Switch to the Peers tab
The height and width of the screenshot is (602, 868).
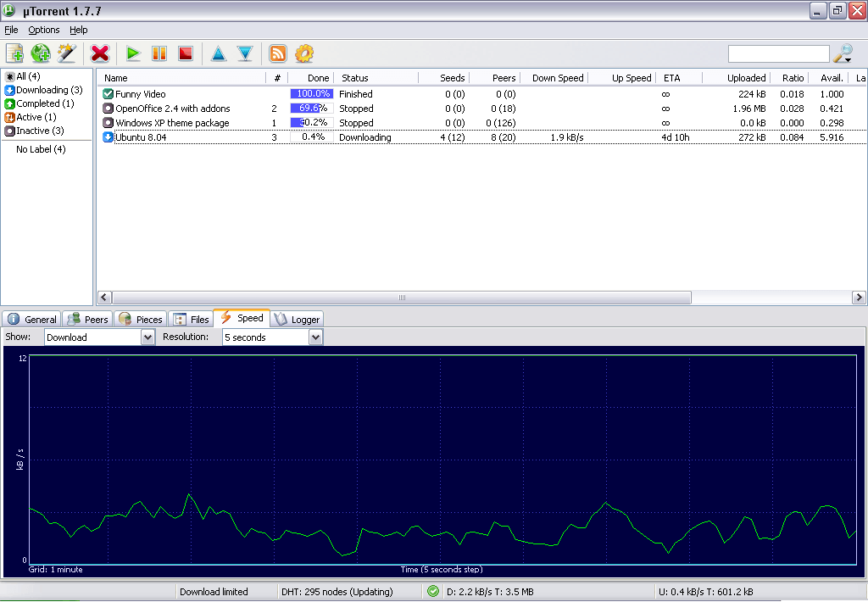coord(86,319)
